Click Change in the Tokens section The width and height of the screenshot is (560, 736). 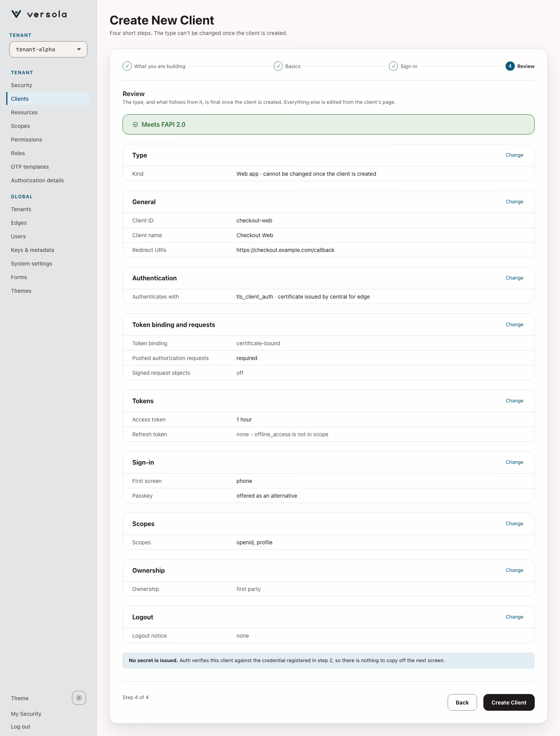pyautogui.click(x=514, y=401)
